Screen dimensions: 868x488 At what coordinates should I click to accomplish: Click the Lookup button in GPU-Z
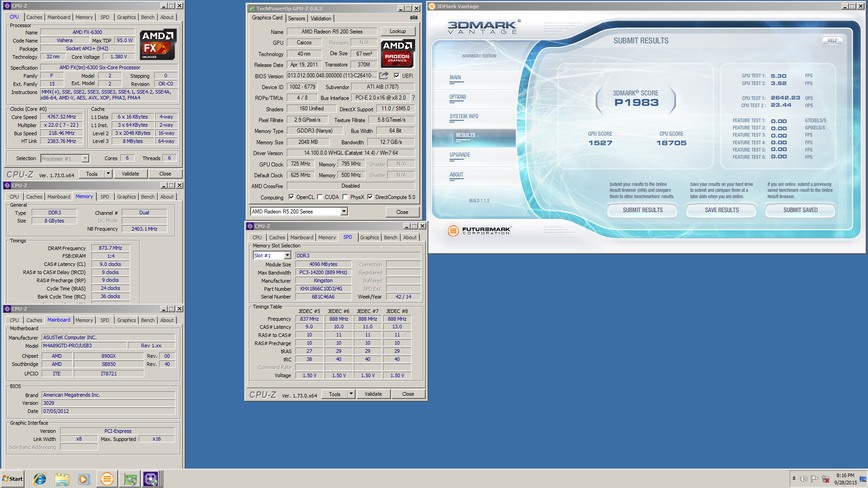point(398,31)
